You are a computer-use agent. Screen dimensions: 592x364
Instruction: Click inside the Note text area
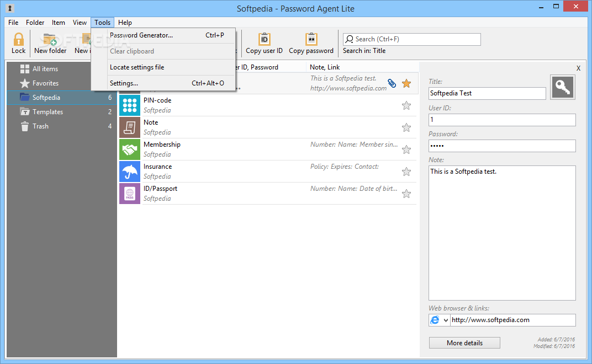tap(502, 233)
